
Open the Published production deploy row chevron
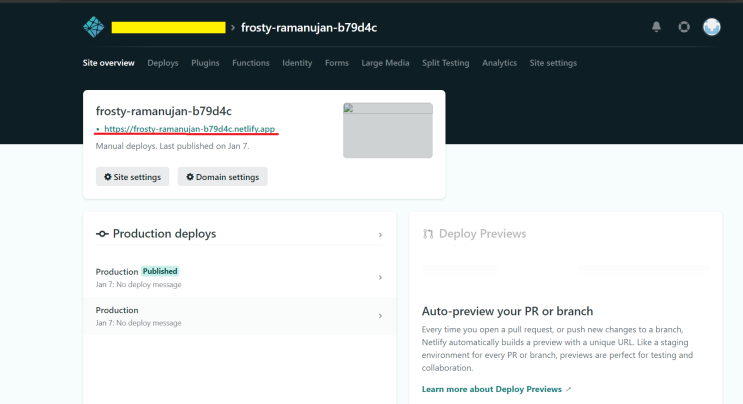tap(380, 278)
